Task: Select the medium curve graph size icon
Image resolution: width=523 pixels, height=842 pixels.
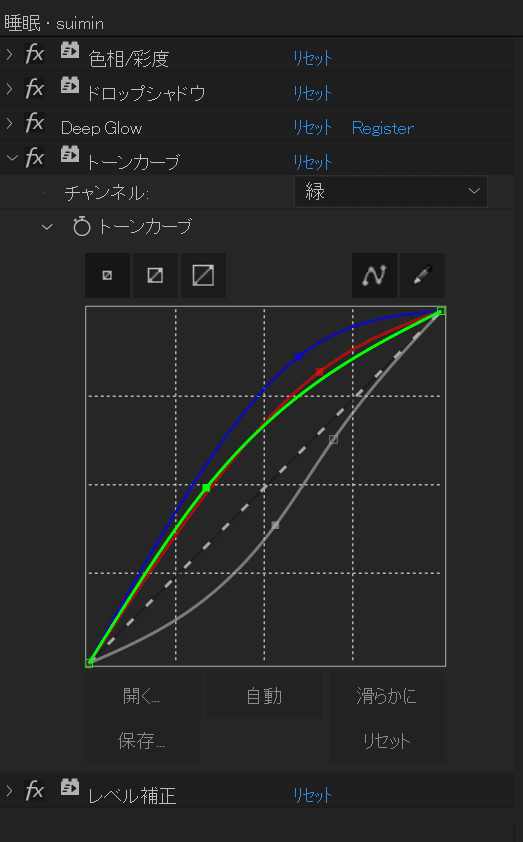Action: pyautogui.click(x=155, y=275)
